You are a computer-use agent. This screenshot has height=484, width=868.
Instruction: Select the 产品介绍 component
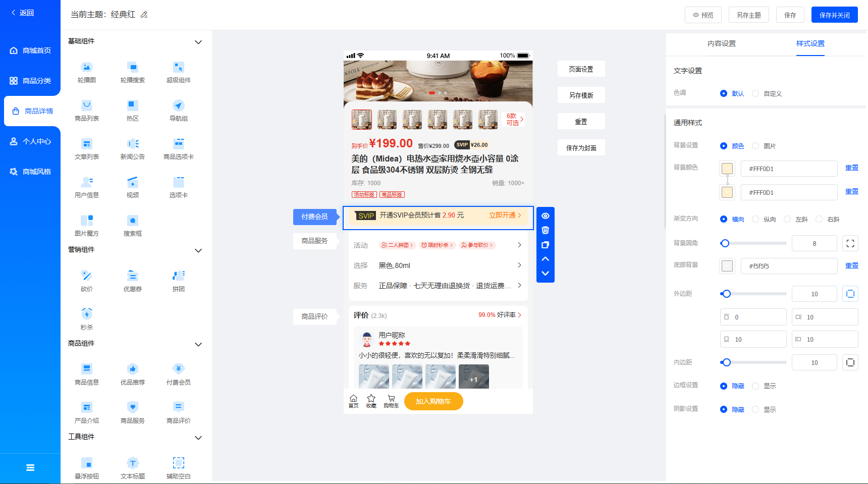point(87,413)
